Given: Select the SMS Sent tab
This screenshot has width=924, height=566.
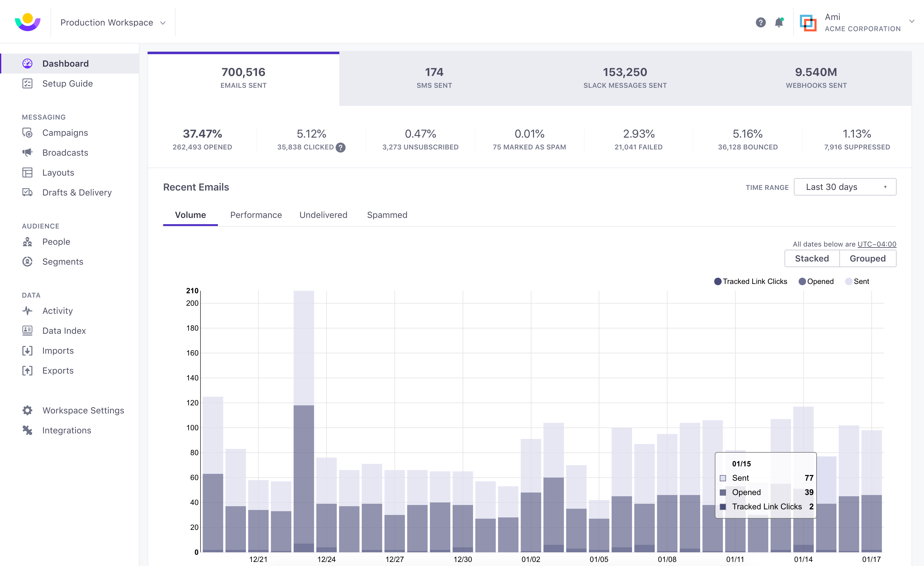Looking at the screenshot, I should [434, 78].
